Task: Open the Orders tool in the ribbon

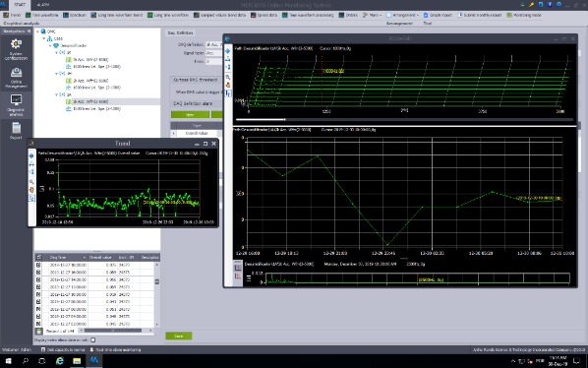Action: [348, 15]
